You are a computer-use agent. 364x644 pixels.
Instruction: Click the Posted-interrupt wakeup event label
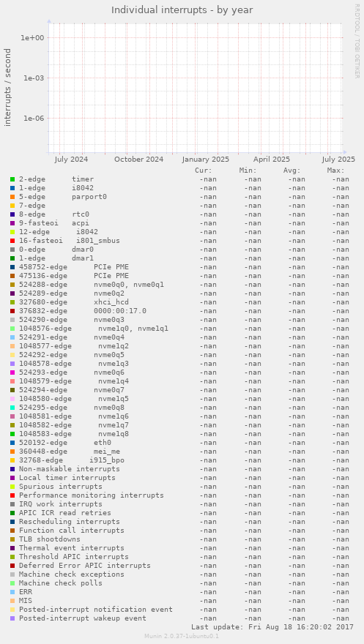pyautogui.click(x=83, y=618)
